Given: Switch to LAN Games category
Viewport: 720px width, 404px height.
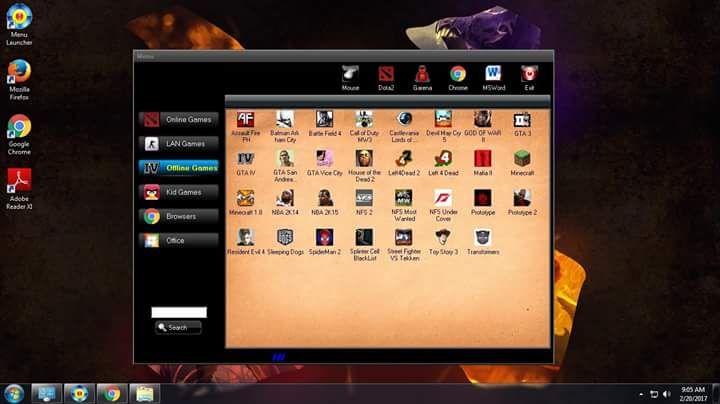Looking at the screenshot, I should click(179, 144).
